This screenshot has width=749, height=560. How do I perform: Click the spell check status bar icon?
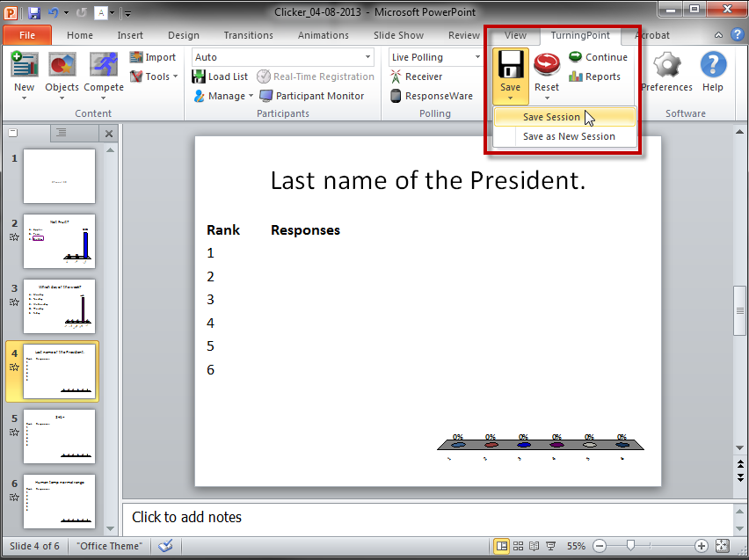(x=165, y=546)
